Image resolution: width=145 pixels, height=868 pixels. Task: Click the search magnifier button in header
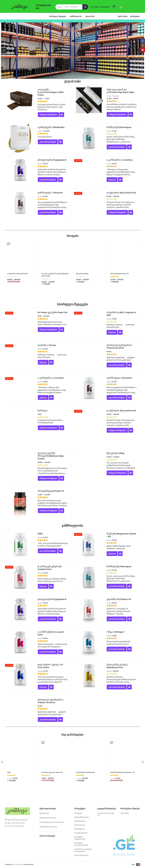[85, 7]
